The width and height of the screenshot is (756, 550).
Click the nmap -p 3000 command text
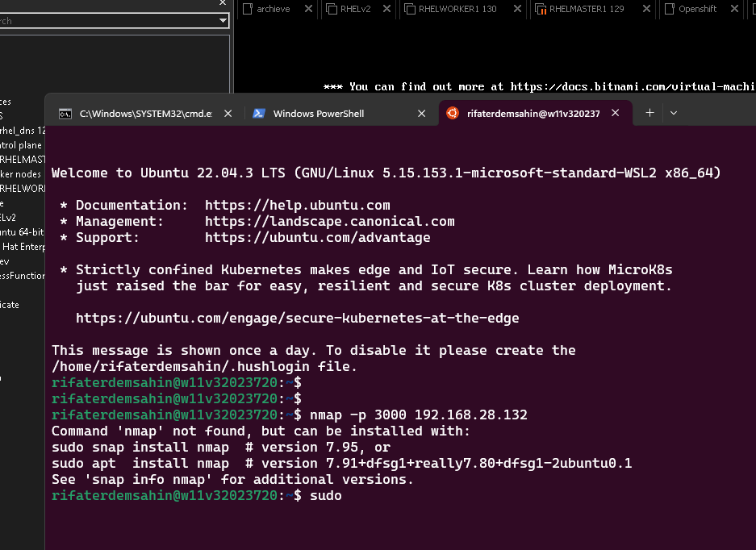(x=419, y=415)
